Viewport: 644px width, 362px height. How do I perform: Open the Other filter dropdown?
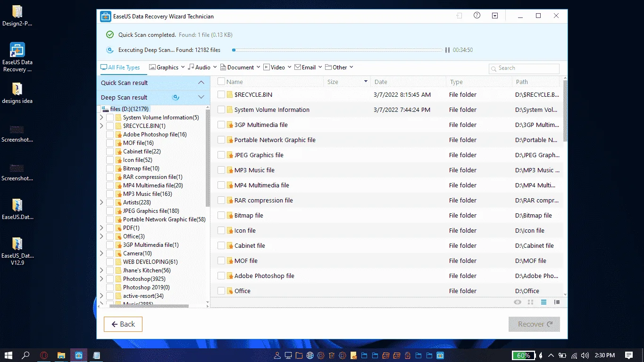[x=339, y=67]
